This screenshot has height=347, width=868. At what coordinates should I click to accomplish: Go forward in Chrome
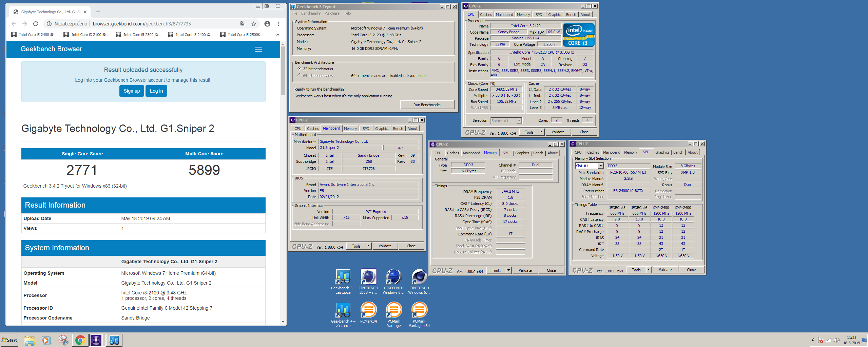[25, 24]
